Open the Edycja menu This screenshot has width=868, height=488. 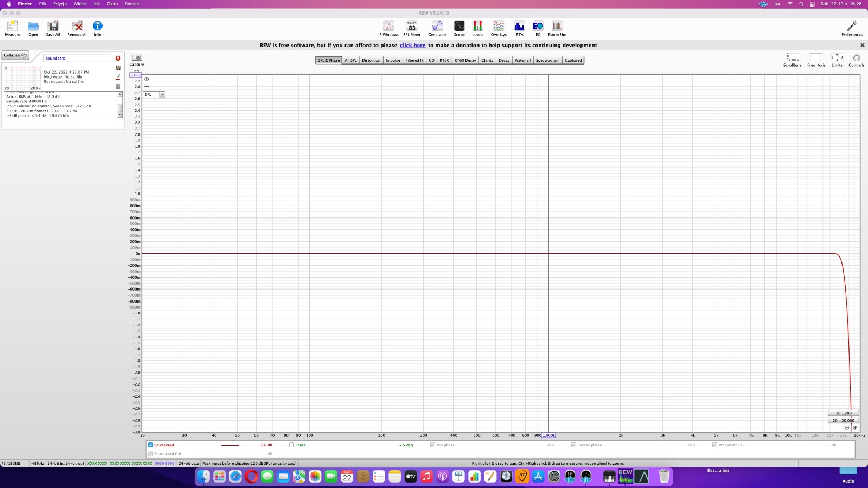(x=60, y=4)
